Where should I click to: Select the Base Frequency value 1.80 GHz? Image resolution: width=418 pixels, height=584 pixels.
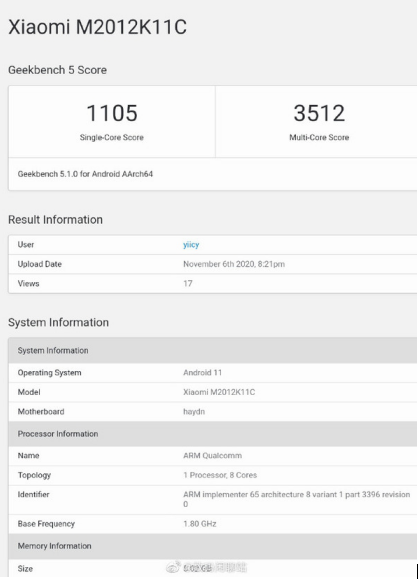tap(200, 524)
